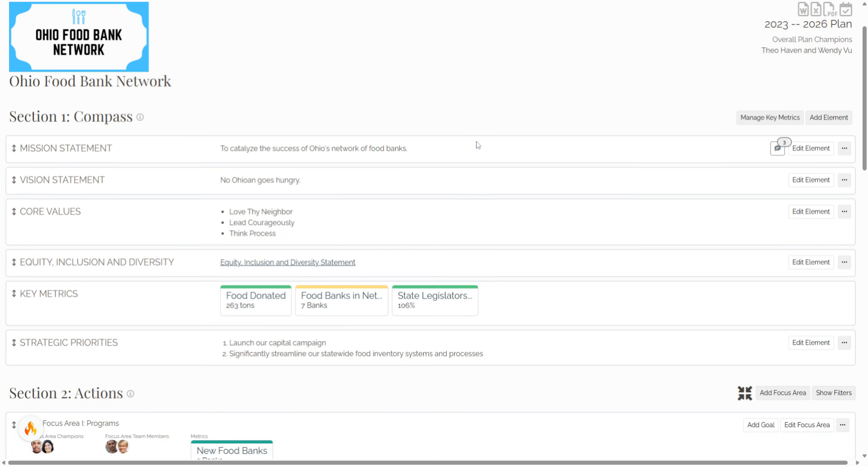Open Mission Statement more options menu
Screen dimensions: 868x466
(844, 148)
